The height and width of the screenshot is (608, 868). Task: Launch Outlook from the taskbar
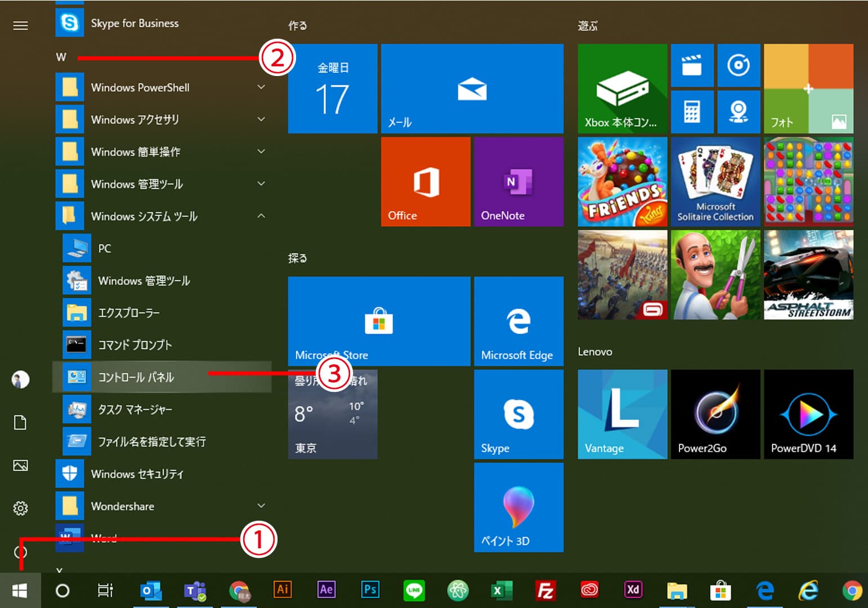(151, 591)
